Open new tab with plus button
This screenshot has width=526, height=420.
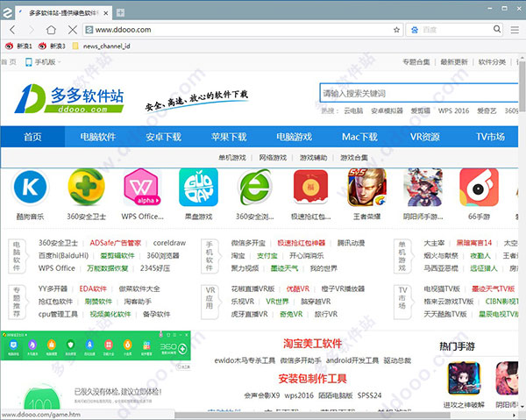click(x=120, y=13)
